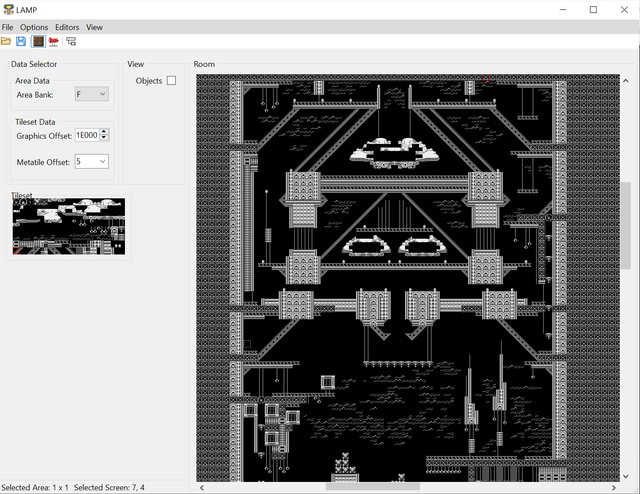640x494 pixels.
Task: Click the Room vertical scrollbar up arrow
Action: tap(626, 80)
